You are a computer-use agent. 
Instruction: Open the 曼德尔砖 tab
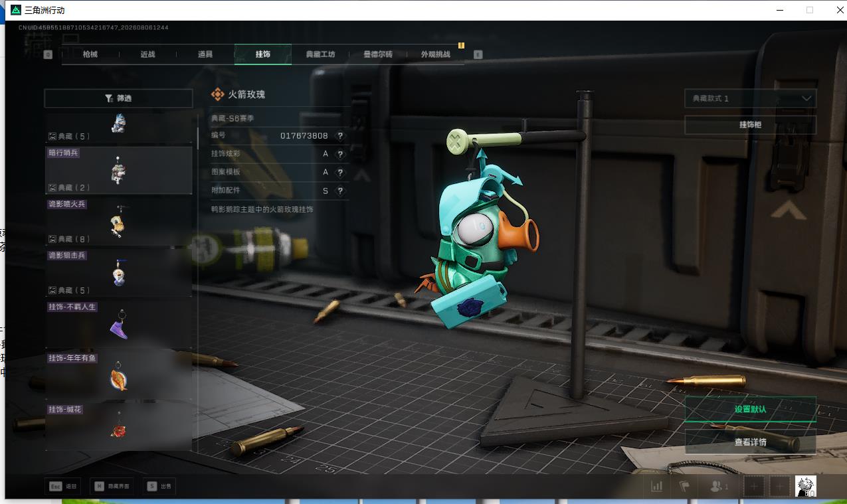[x=378, y=54]
